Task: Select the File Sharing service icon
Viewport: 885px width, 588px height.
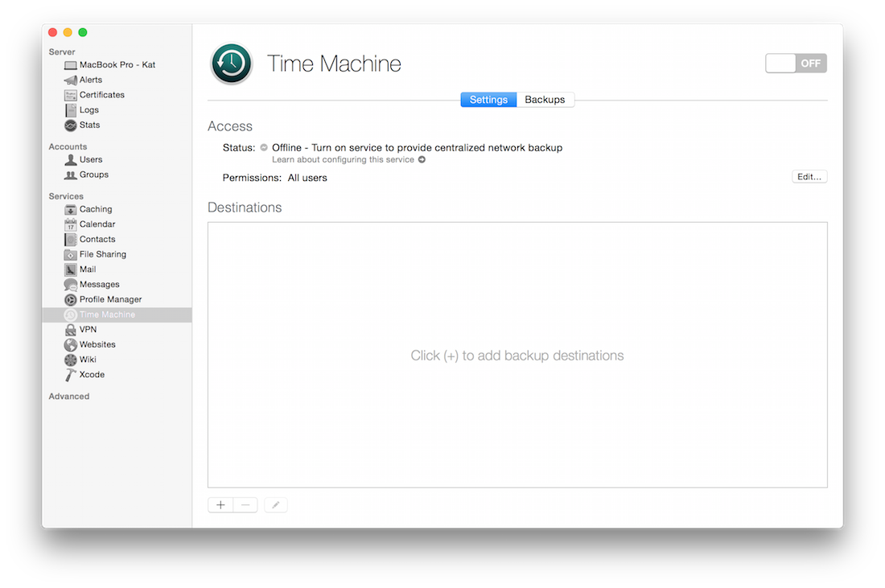Action: click(x=71, y=254)
